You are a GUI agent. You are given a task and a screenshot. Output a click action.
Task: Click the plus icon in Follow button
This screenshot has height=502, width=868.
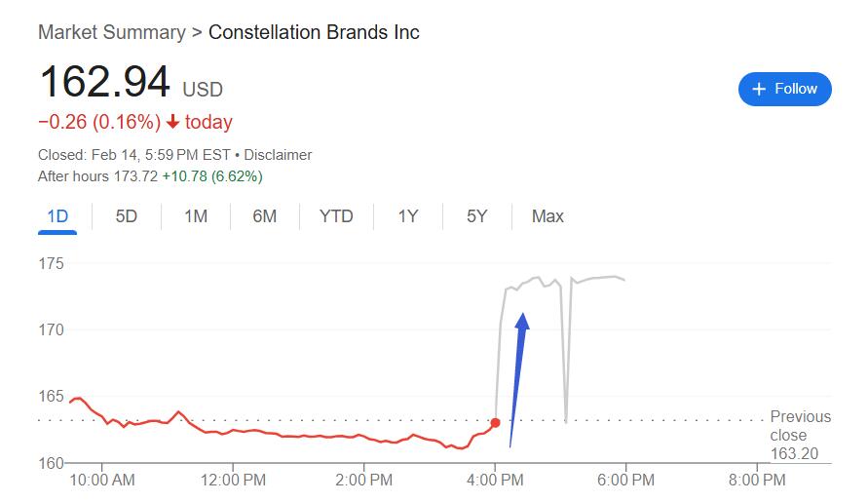coord(759,90)
